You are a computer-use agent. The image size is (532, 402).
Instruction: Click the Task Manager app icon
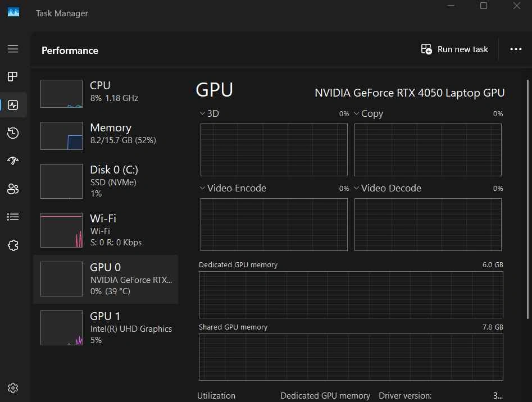(13, 12)
